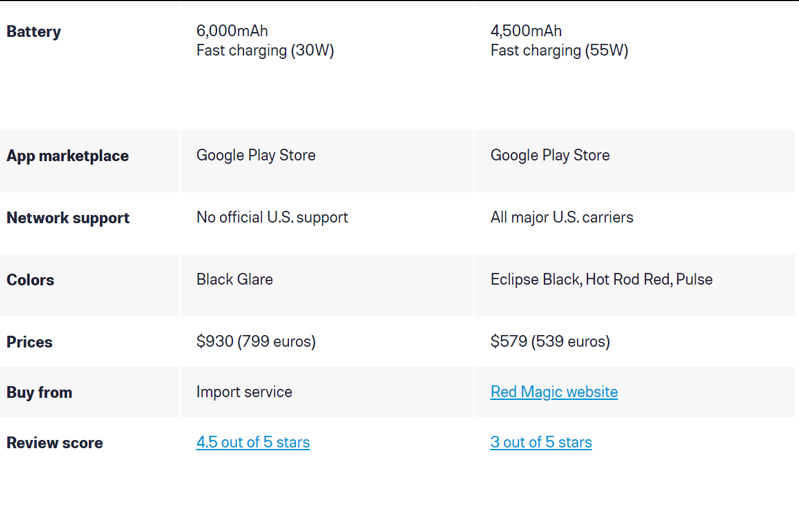
Task: Select the Import service cell
Action: 245,392
